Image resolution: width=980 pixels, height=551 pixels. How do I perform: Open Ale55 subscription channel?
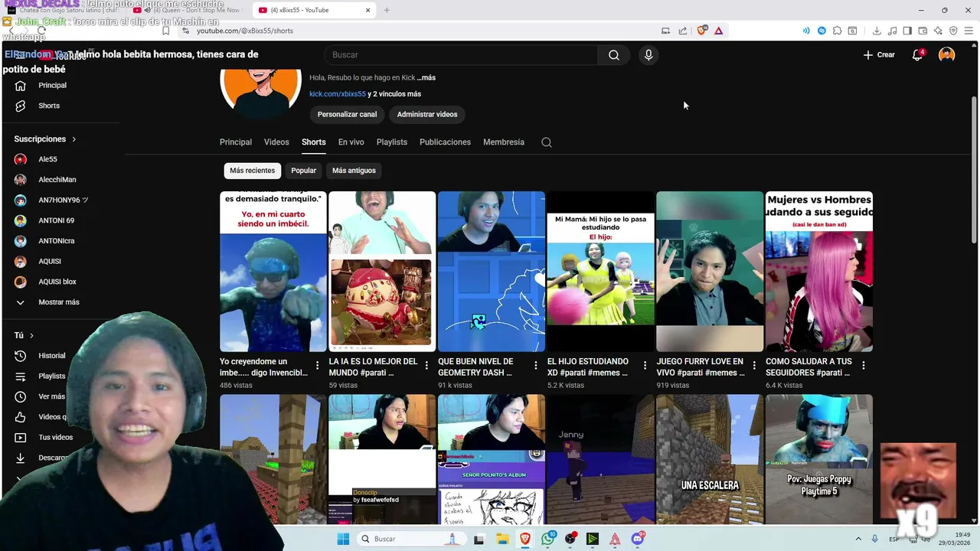pyautogui.click(x=47, y=159)
